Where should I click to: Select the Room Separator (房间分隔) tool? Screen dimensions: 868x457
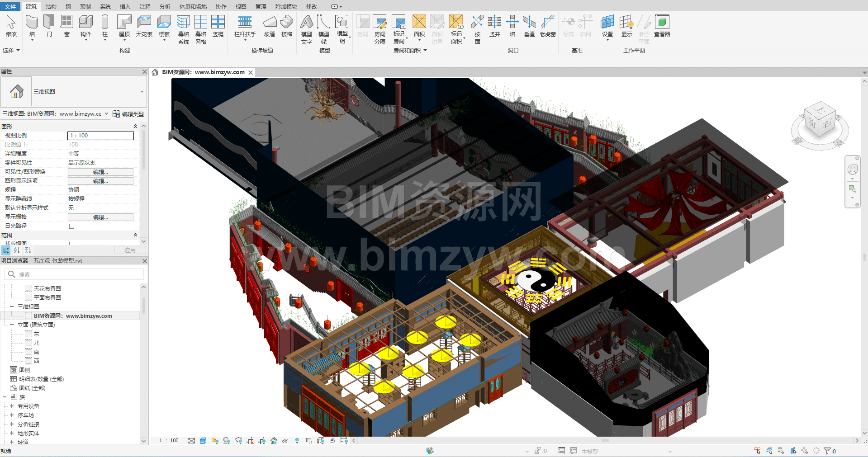click(x=380, y=29)
